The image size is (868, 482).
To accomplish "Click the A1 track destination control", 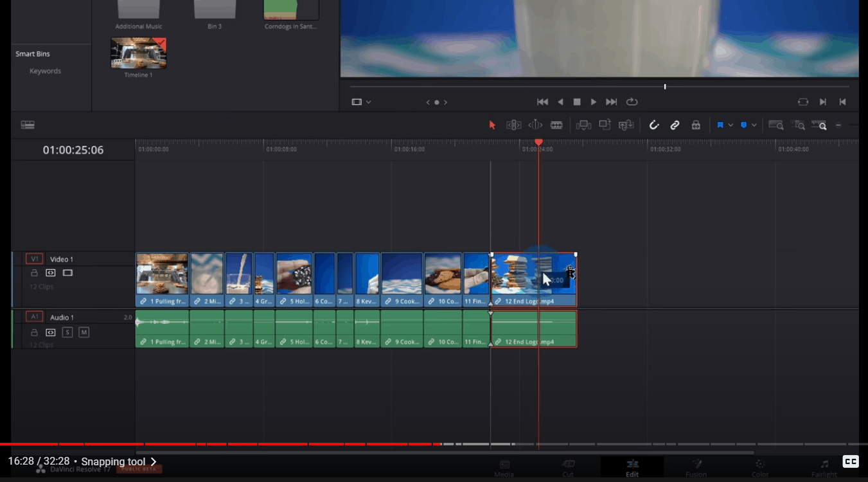I will point(34,317).
